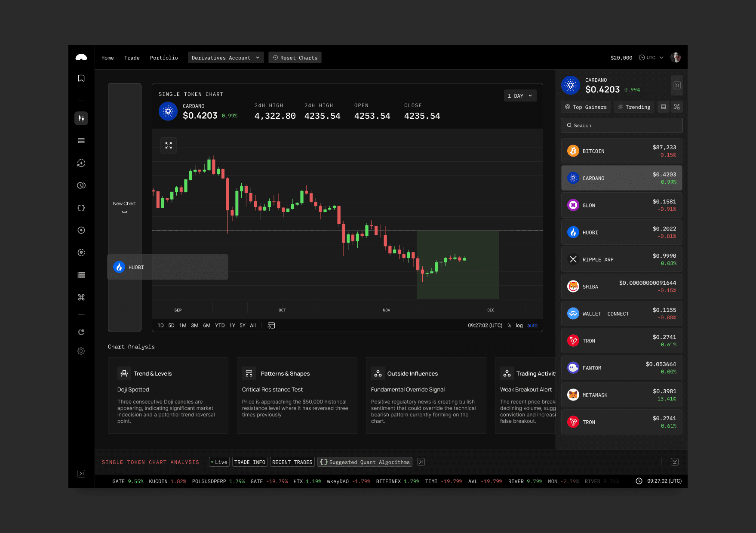Select the HUOBI dragged chip
Screen dimensions: 756x533
click(168, 267)
